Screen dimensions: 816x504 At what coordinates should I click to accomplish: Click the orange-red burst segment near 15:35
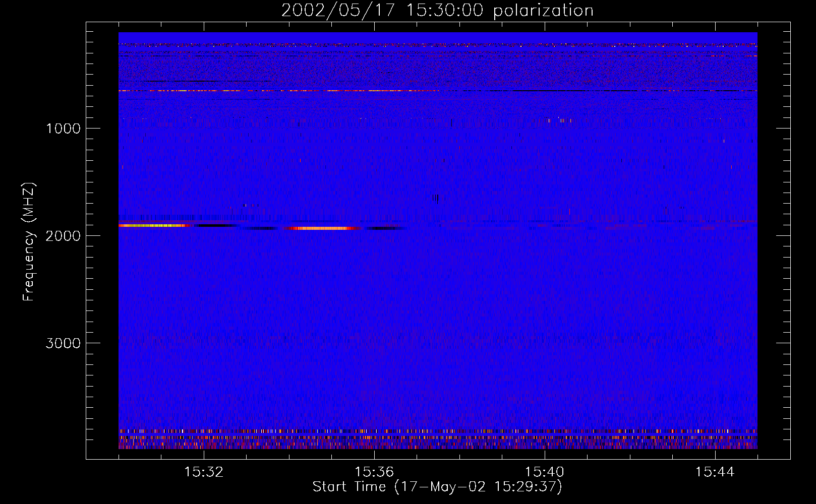322,228
